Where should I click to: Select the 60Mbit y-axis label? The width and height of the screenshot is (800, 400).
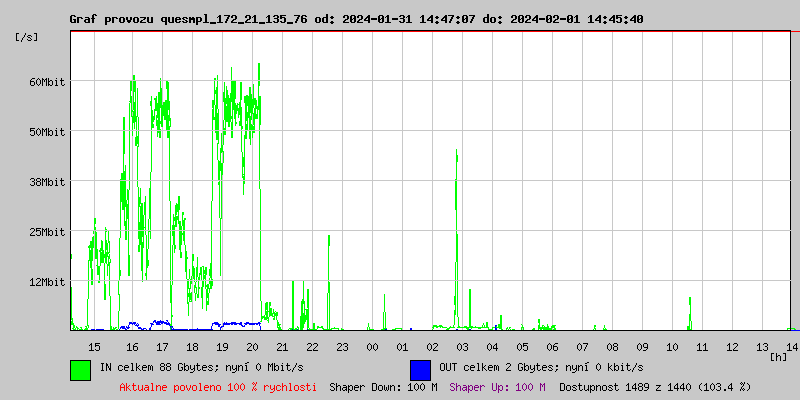coord(47,82)
